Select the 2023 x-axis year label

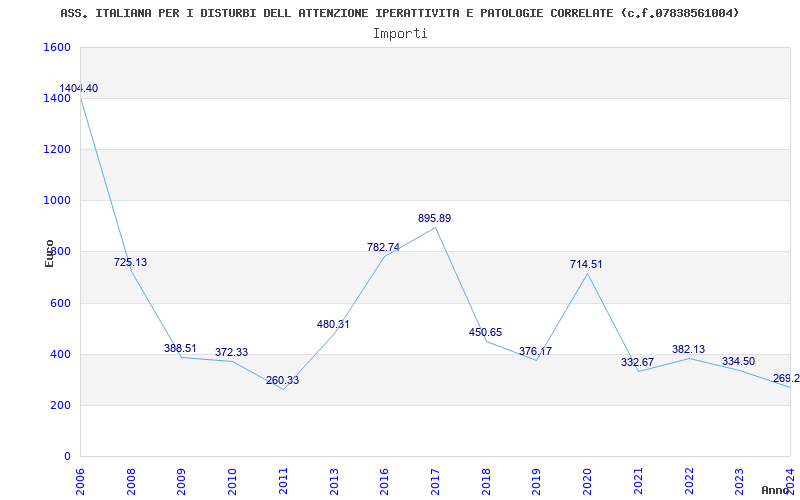[x=740, y=482]
